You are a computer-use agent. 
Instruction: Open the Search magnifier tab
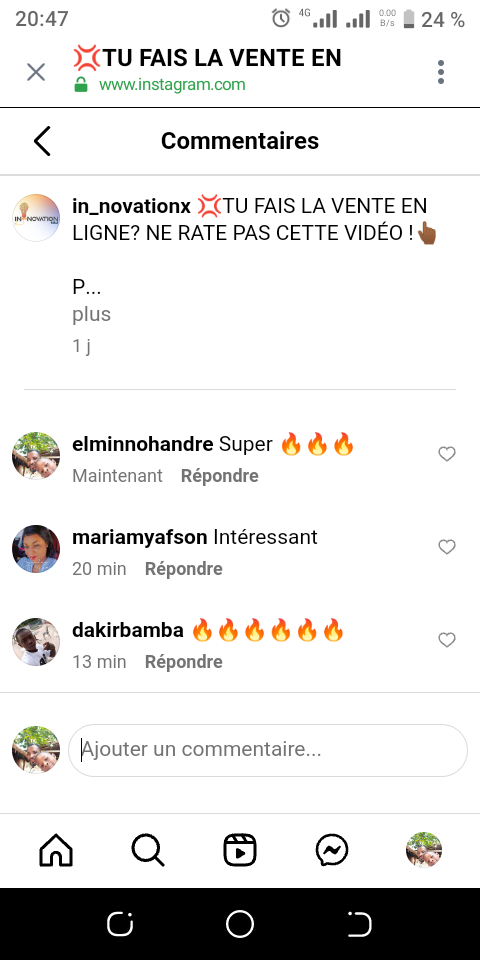148,850
